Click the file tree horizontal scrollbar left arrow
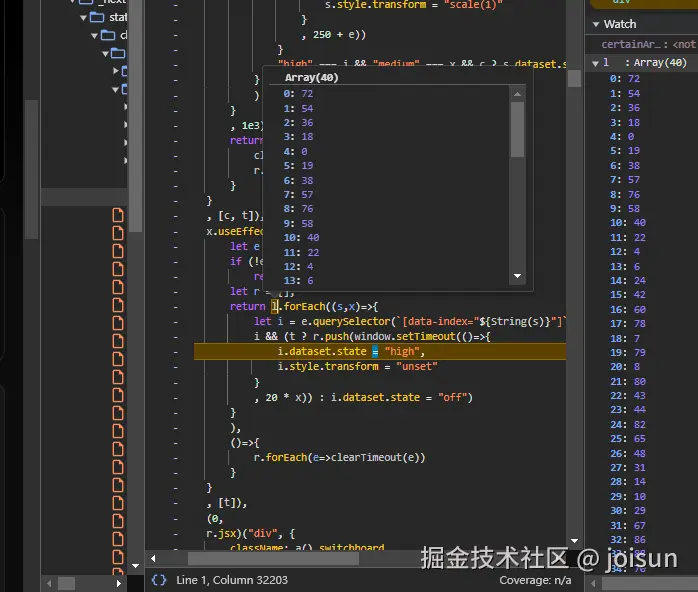 pyautogui.click(x=49, y=583)
